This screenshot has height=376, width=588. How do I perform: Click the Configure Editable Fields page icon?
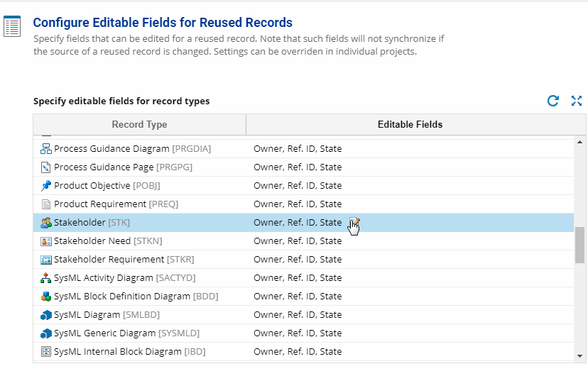(12, 26)
